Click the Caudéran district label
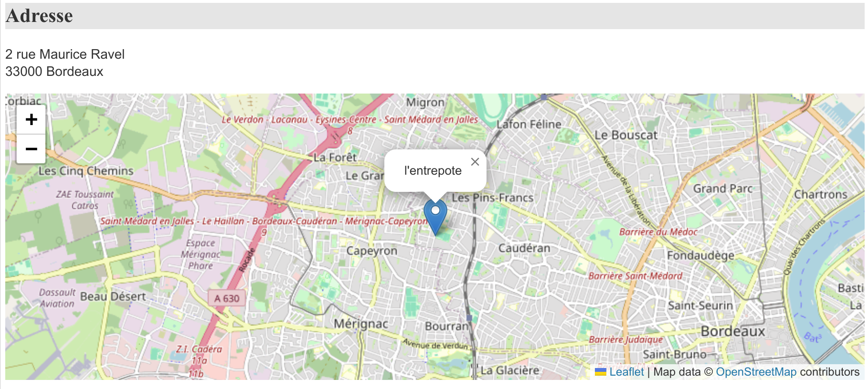The height and width of the screenshot is (389, 868). (x=524, y=248)
